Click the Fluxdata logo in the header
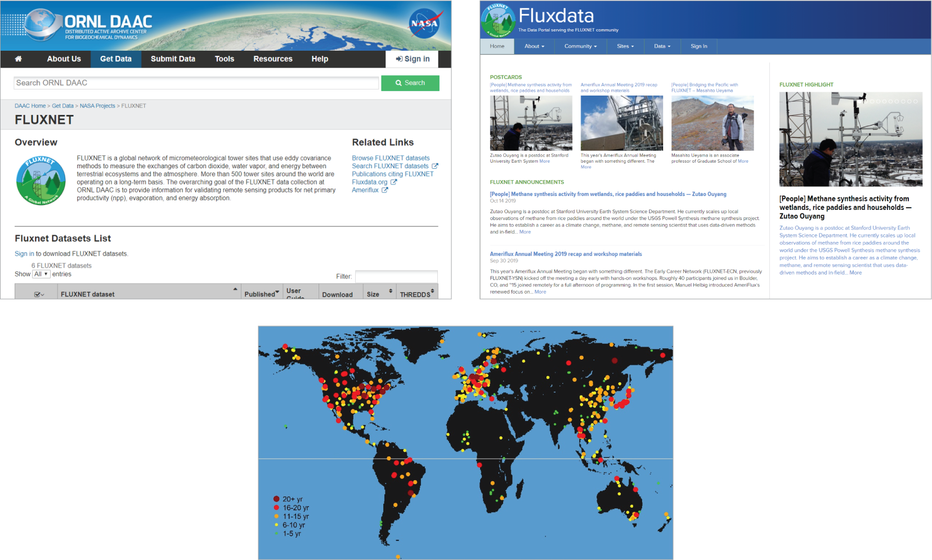The height and width of the screenshot is (560, 932). tap(498, 20)
